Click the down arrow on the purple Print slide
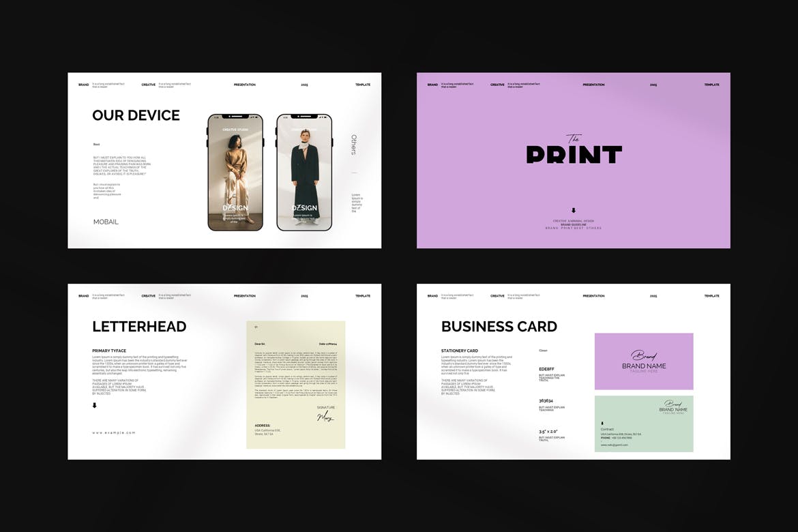This screenshot has height=532, width=798. (574, 211)
